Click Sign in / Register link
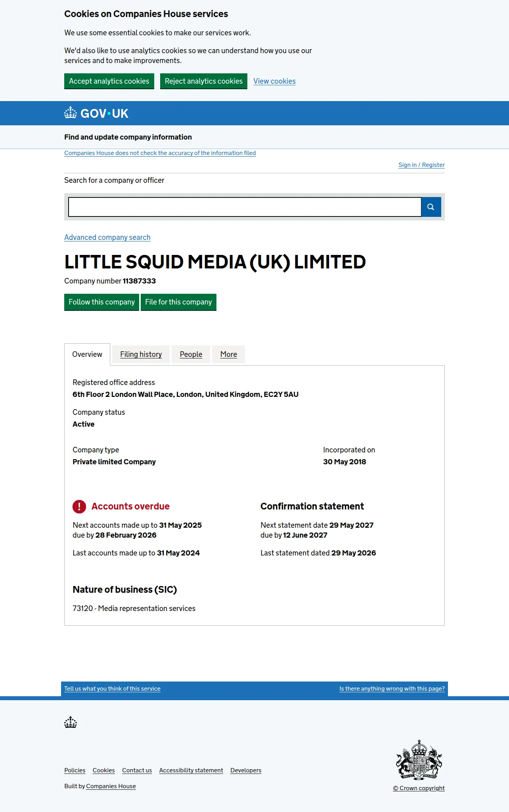 pyautogui.click(x=421, y=165)
